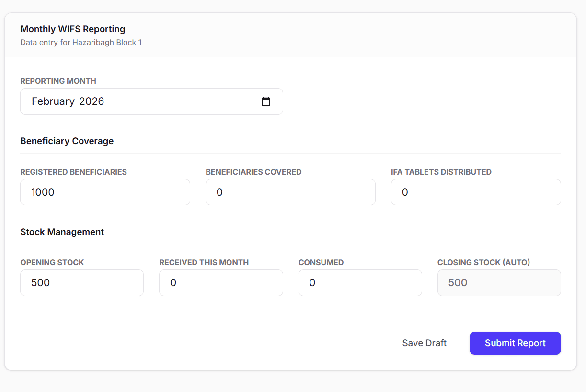This screenshot has width=586, height=392.
Task: Click the "IFA Tablets Distributed" label
Action: coord(441,172)
